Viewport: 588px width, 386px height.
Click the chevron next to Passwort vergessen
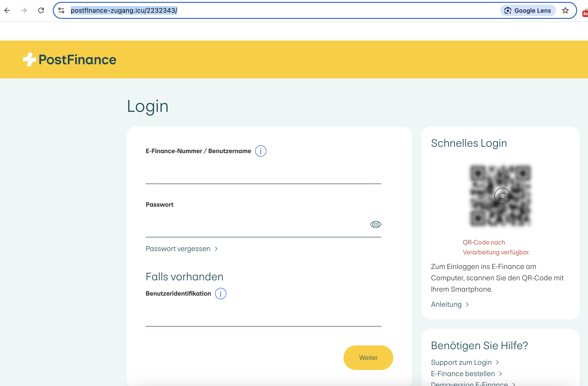point(216,249)
